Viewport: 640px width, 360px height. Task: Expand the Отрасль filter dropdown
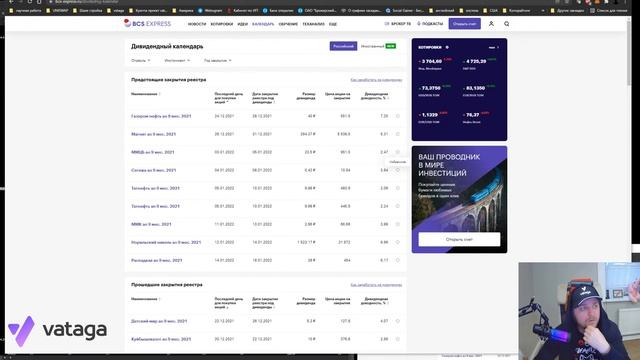click(x=140, y=60)
